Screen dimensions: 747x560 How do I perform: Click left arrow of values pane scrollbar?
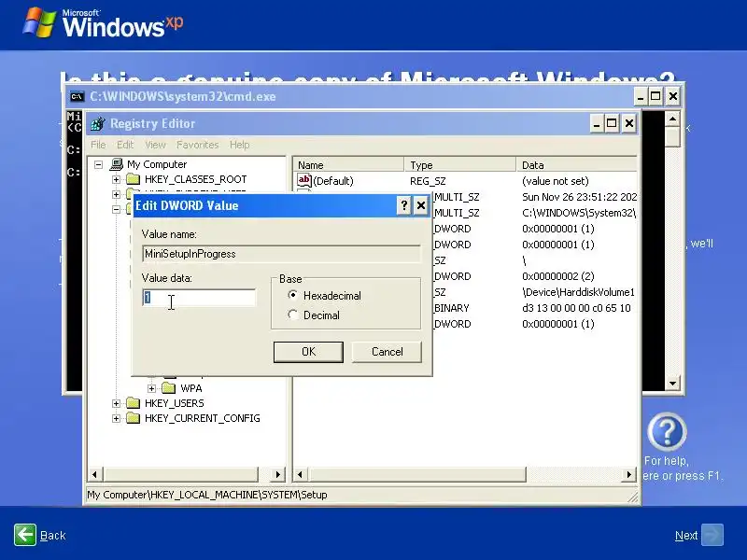[300, 474]
